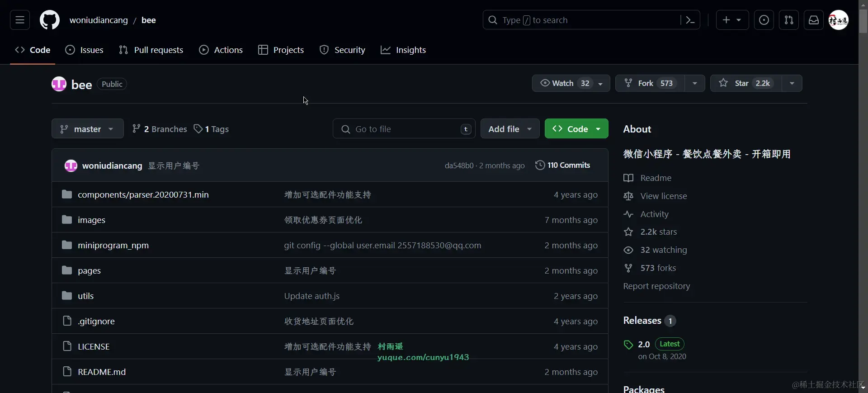Click the git config commit message
This screenshot has height=393, width=868.
click(x=382, y=245)
